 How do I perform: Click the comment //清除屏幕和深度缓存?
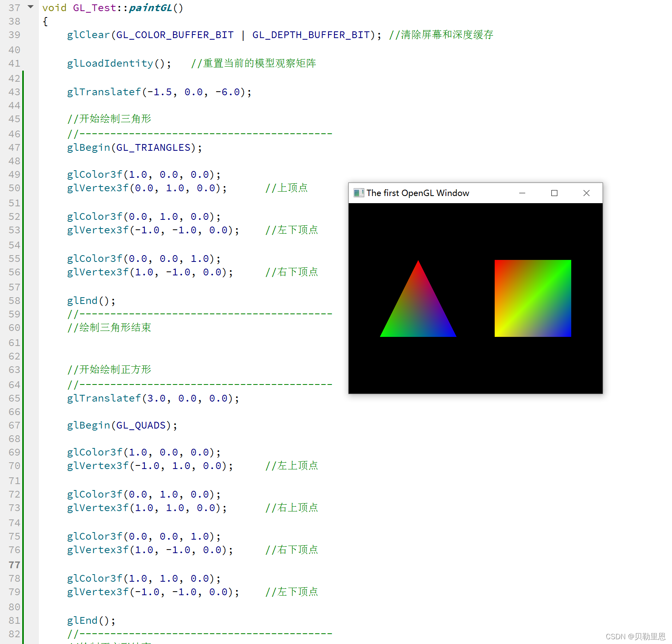click(x=441, y=35)
